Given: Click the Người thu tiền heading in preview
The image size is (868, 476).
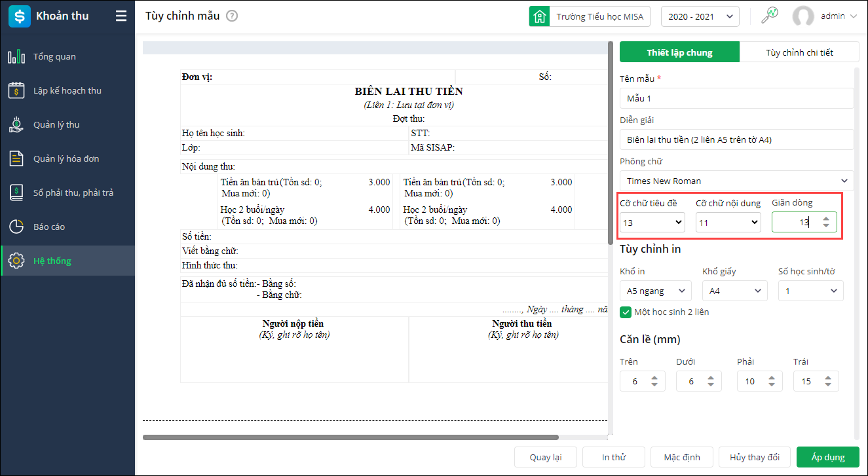Looking at the screenshot, I should (522, 323).
